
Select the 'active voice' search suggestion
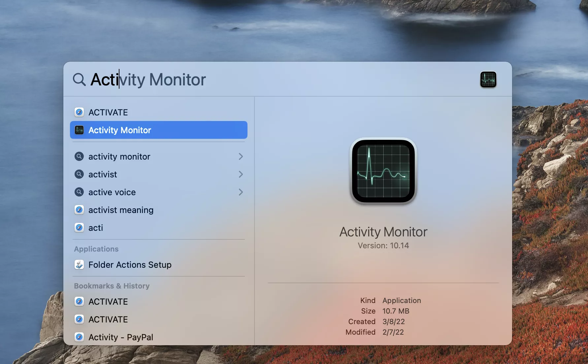[x=112, y=192]
